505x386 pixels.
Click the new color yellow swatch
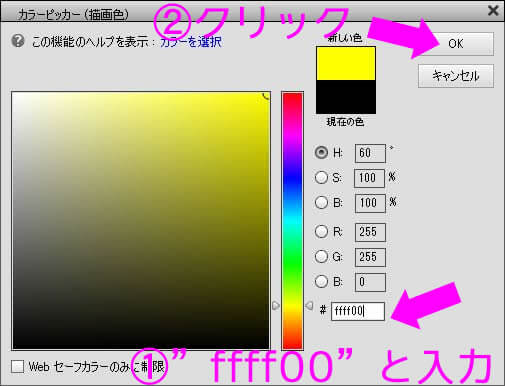click(x=346, y=63)
